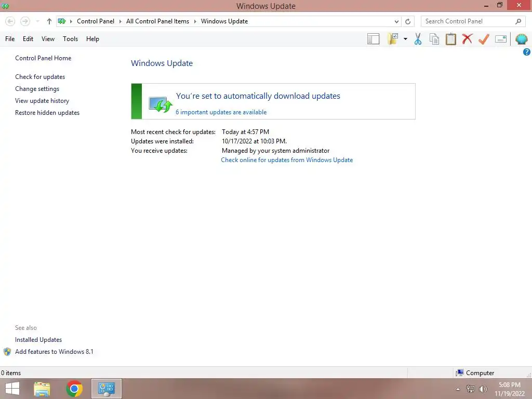Expand arrow before Control Panel breadcrumb
Image resolution: width=532 pixels, height=399 pixels.
point(71,21)
